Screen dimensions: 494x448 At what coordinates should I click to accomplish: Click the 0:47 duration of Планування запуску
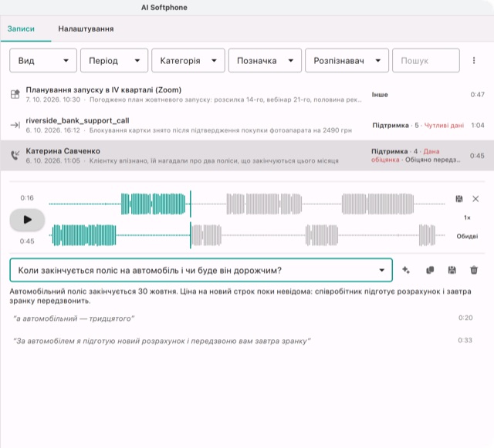(x=477, y=94)
